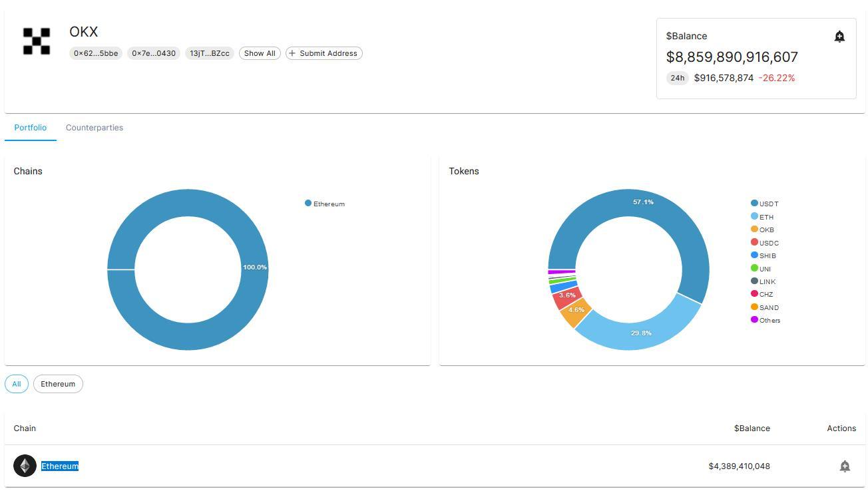Click the 29.8% ETH donut segment

[641, 333]
